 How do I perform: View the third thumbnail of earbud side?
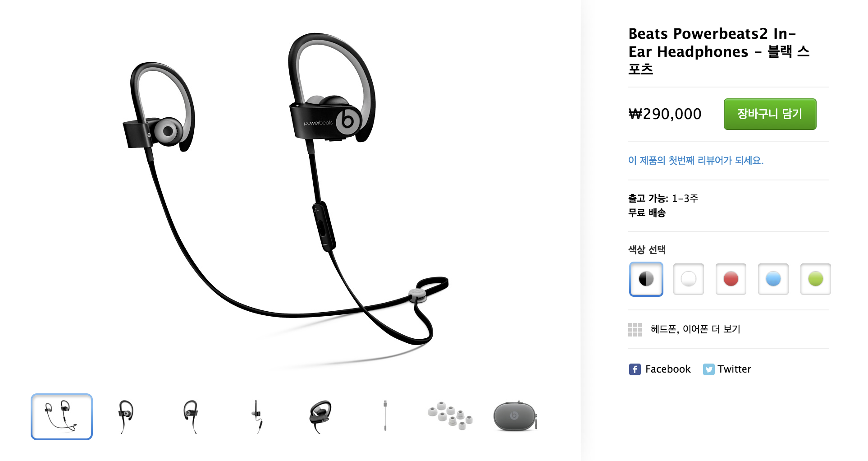click(191, 417)
